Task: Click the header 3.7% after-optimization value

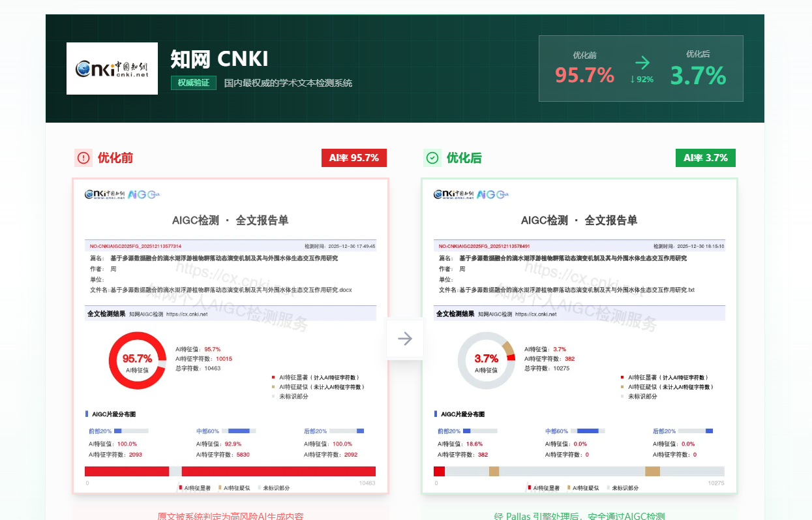Action: [x=698, y=76]
